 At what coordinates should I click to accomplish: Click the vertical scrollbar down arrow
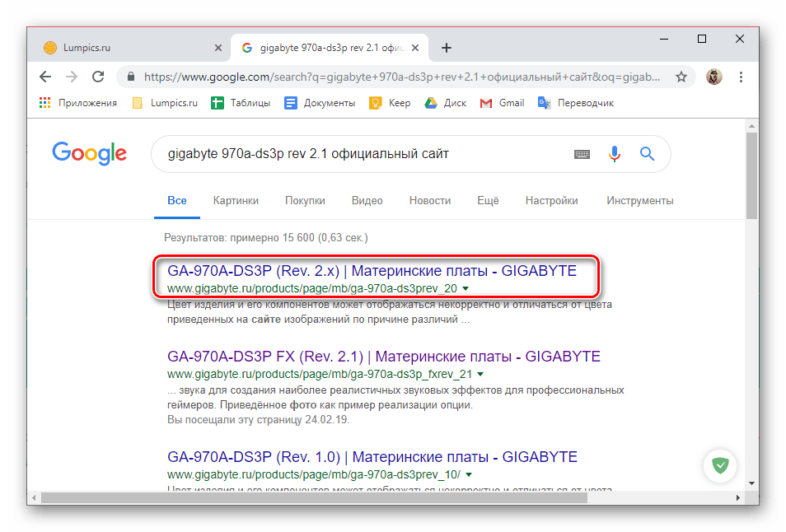click(x=751, y=483)
